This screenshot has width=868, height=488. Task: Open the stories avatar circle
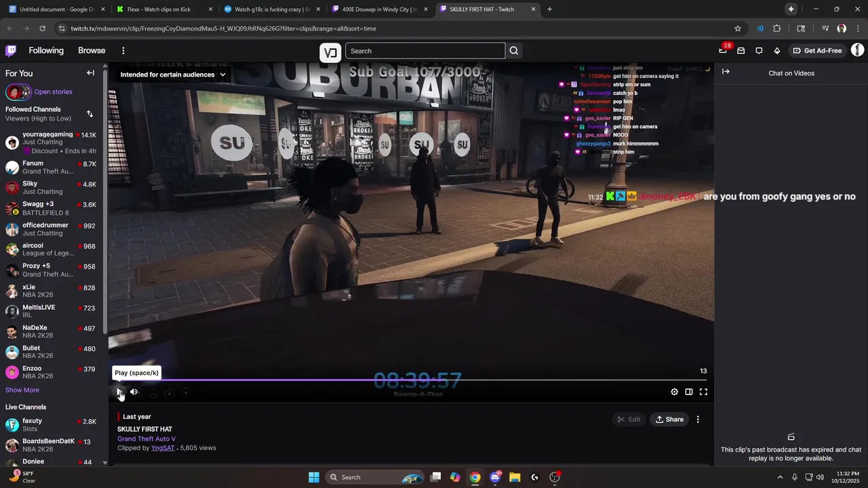click(18, 91)
